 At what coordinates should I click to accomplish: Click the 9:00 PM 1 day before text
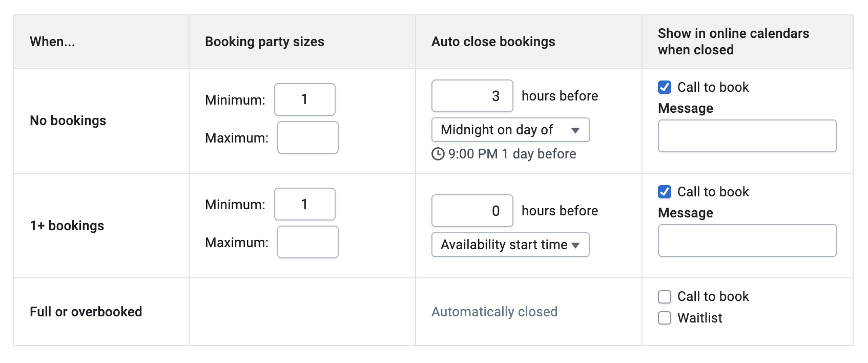[512, 154]
